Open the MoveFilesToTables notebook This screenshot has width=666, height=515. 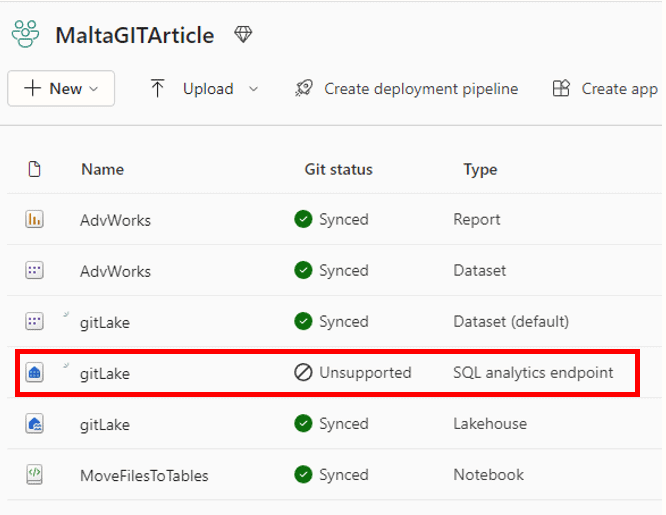(x=144, y=475)
